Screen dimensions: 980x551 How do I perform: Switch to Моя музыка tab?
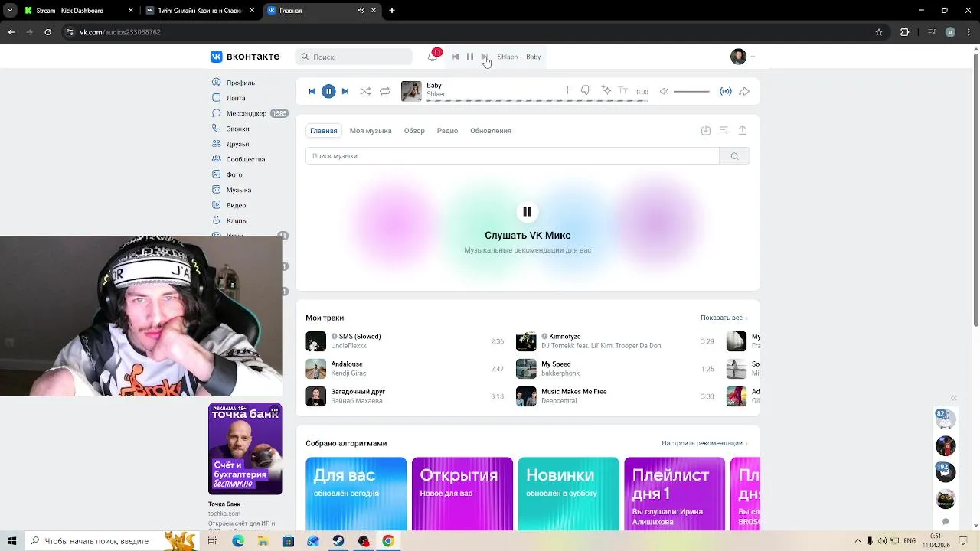click(x=371, y=131)
